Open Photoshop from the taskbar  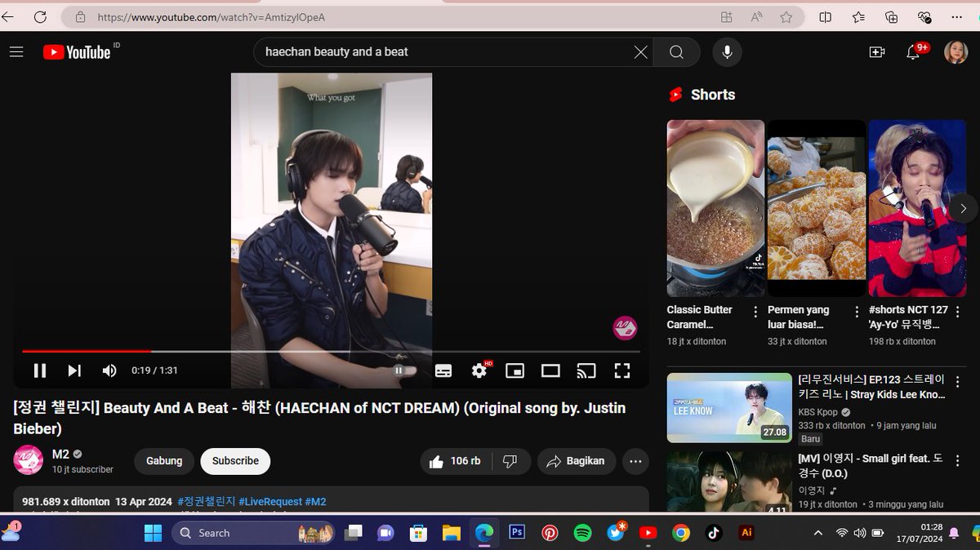[516, 533]
